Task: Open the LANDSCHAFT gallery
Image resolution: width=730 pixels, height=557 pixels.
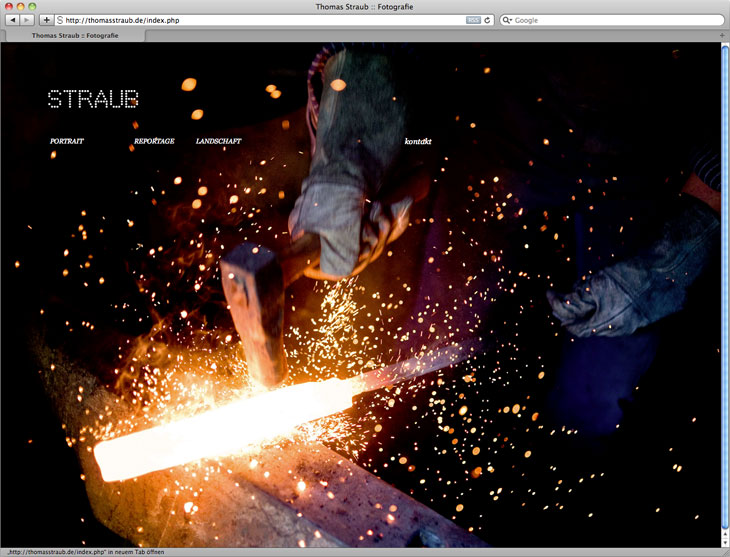Action: pos(218,141)
